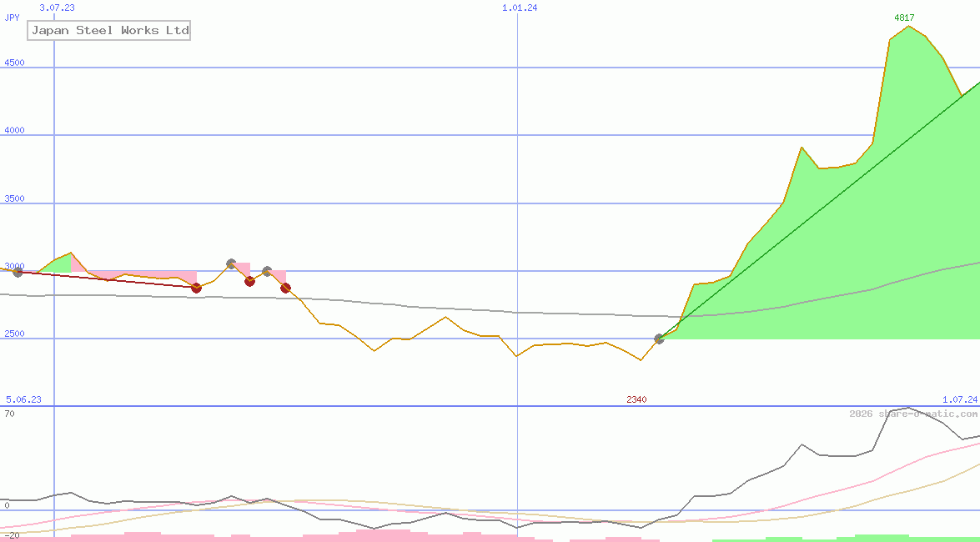Click the 70 oscillator scale label

coord(9,414)
